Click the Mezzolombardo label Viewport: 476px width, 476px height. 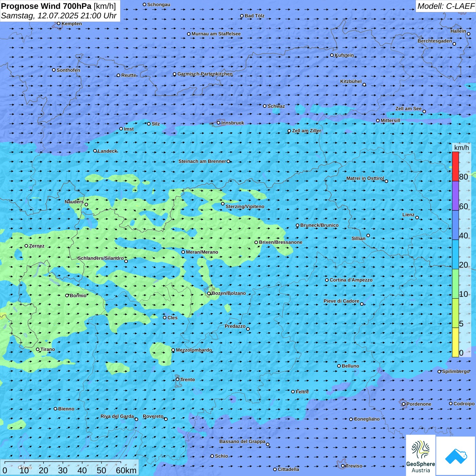click(194, 350)
